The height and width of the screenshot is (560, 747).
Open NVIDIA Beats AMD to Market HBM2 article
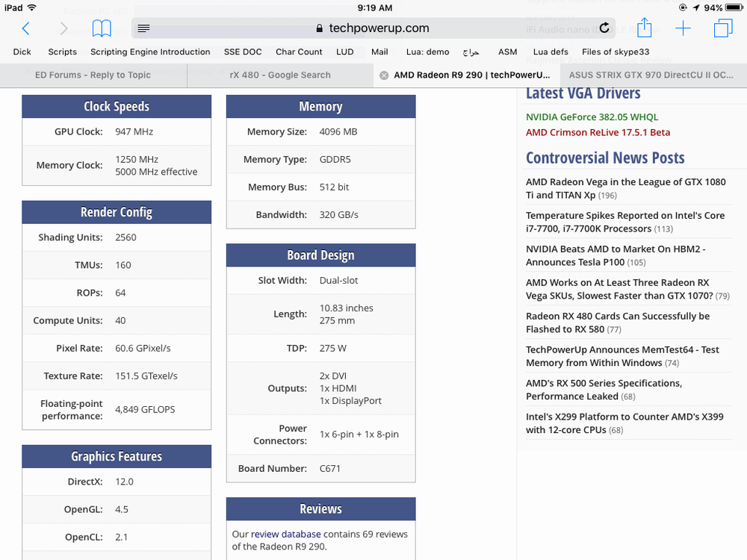pos(616,255)
